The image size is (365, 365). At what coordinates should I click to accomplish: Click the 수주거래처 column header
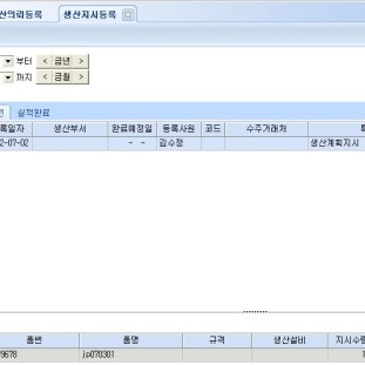[x=266, y=129]
